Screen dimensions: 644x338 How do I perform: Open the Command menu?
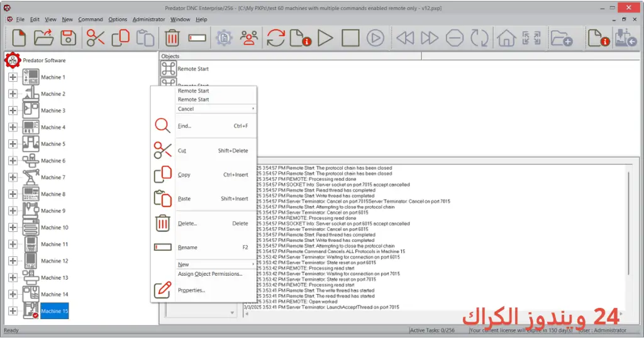point(91,19)
